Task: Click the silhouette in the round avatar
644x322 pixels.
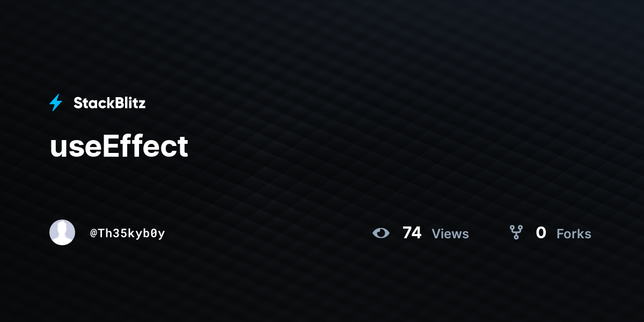Action: (x=62, y=234)
